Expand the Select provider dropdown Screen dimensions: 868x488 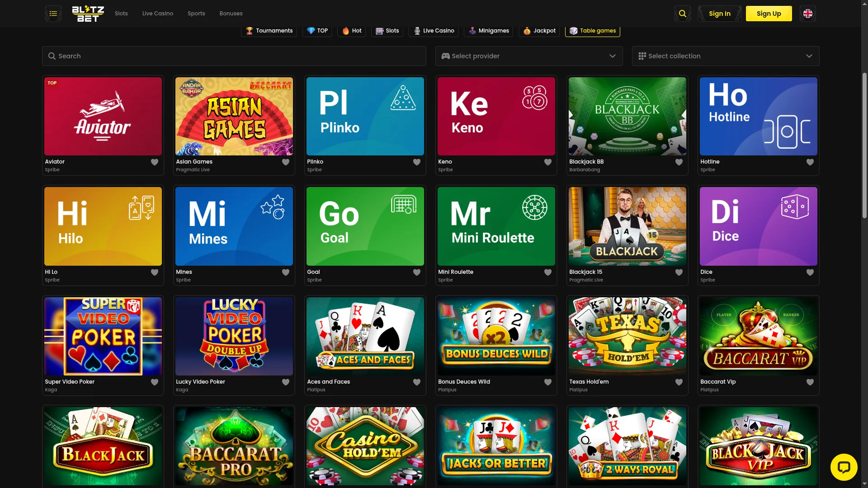click(529, 56)
